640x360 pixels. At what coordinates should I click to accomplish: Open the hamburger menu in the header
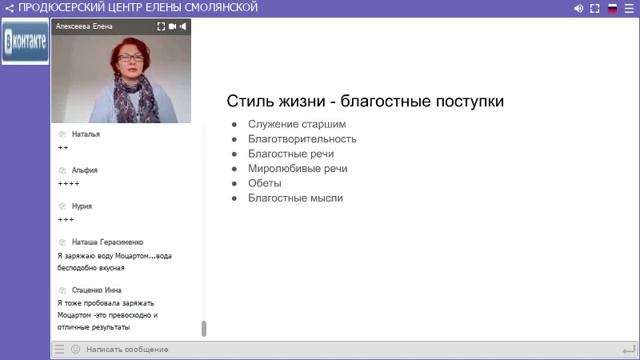pos(629,8)
